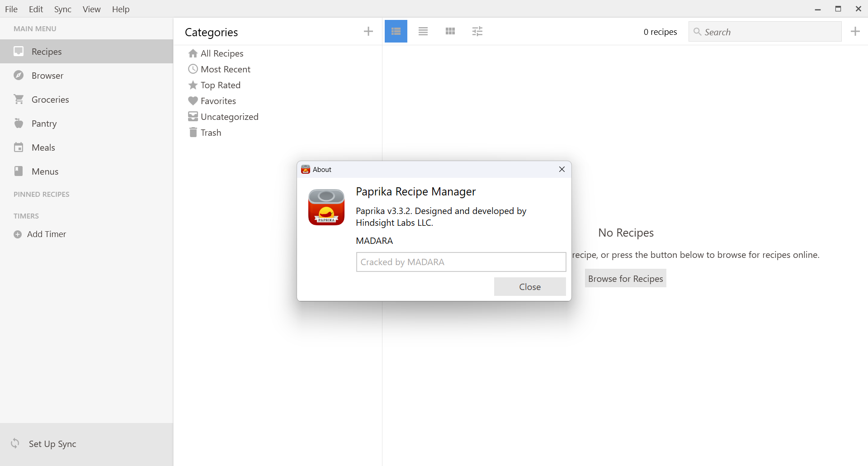Viewport: 868px width, 466px height.
Task: Click the Groceries label in sidebar
Action: pyautogui.click(x=50, y=100)
